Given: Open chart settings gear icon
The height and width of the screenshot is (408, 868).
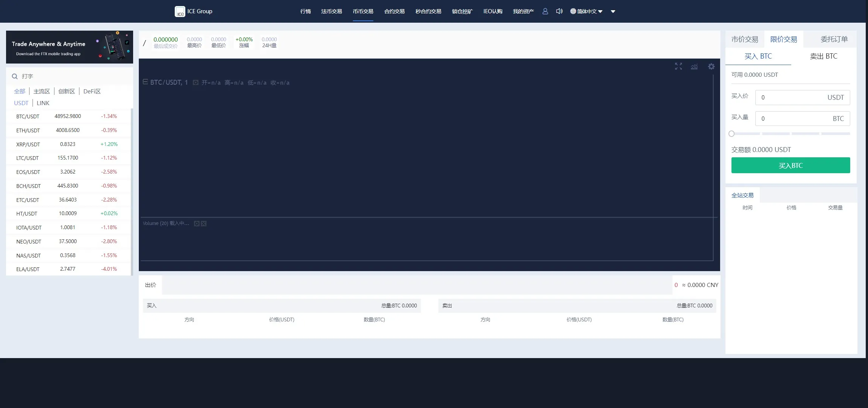Looking at the screenshot, I should [x=711, y=67].
